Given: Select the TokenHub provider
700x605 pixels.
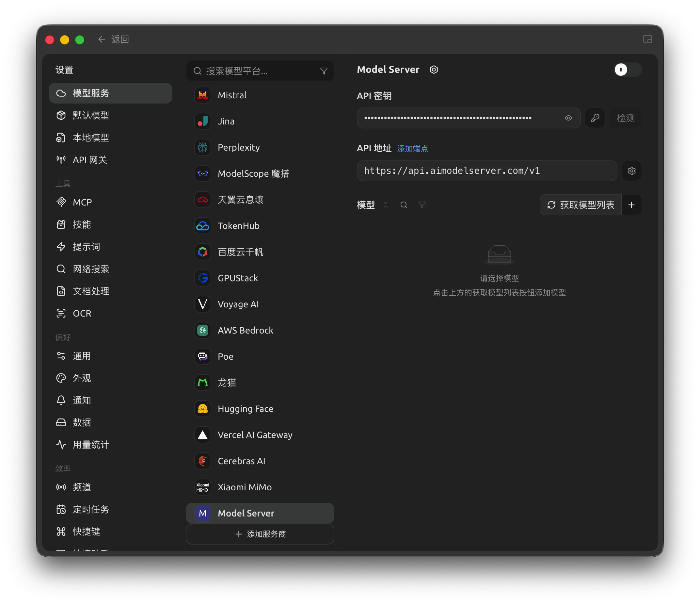Looking at the screenshot, I should (260, 226).
